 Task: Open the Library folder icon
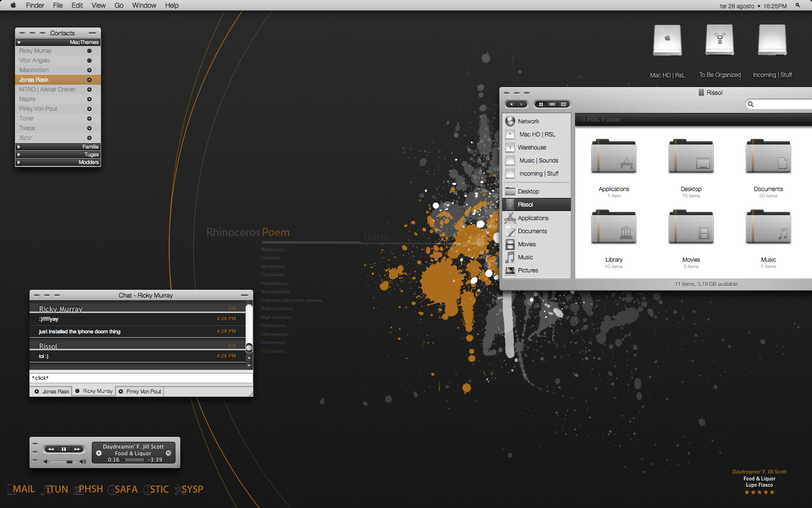(614, 227)
